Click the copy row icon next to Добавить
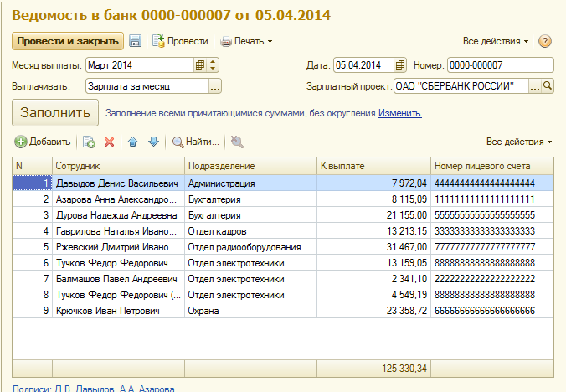This screenshot has height=392, width=566. pos(89,142)
